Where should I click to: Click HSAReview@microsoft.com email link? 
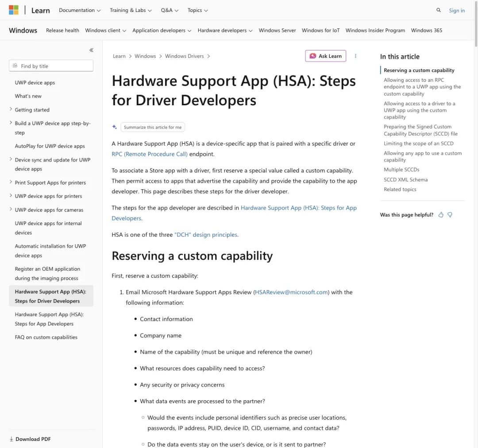(x=291, y=292)
